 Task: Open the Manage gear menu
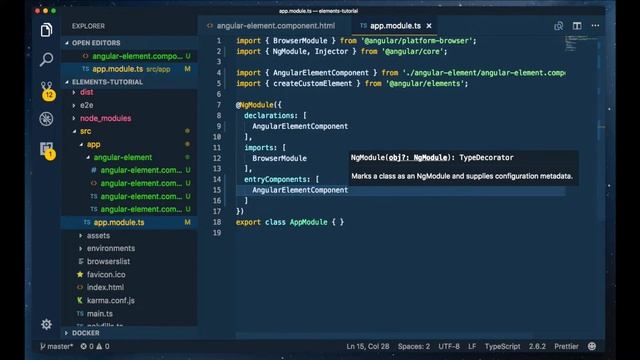pos(46,324)
